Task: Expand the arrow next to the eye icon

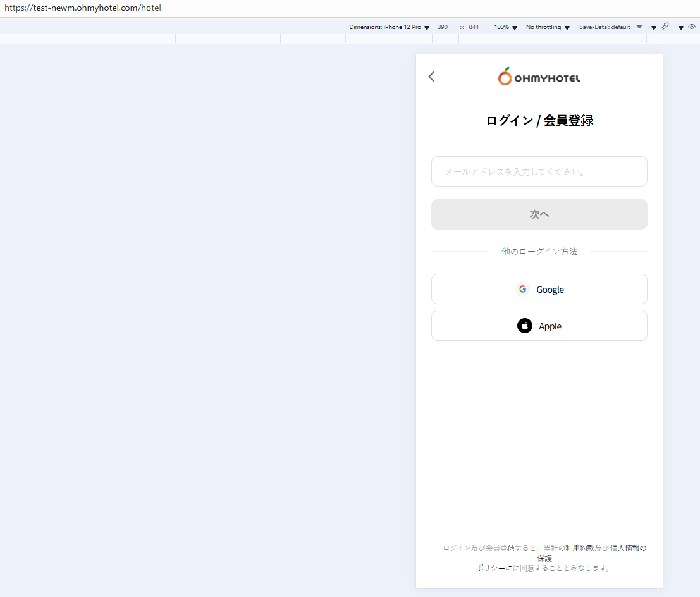Action: click(x=681, y=28)
